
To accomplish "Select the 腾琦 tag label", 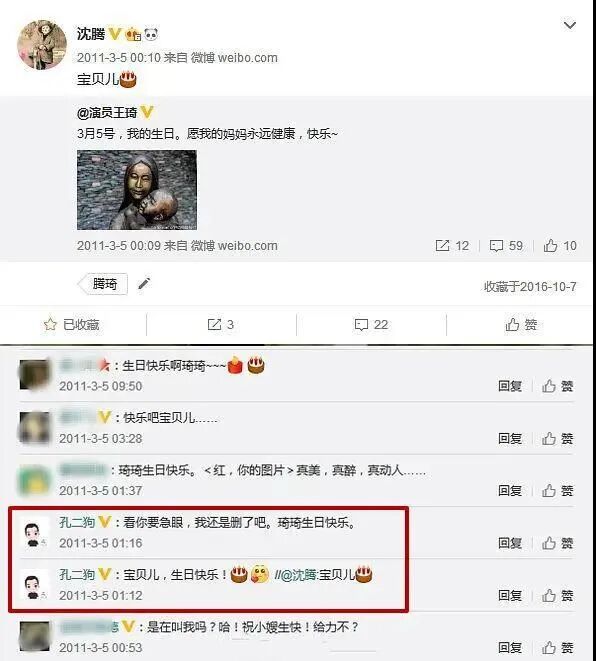I will [x=103, y=284].
